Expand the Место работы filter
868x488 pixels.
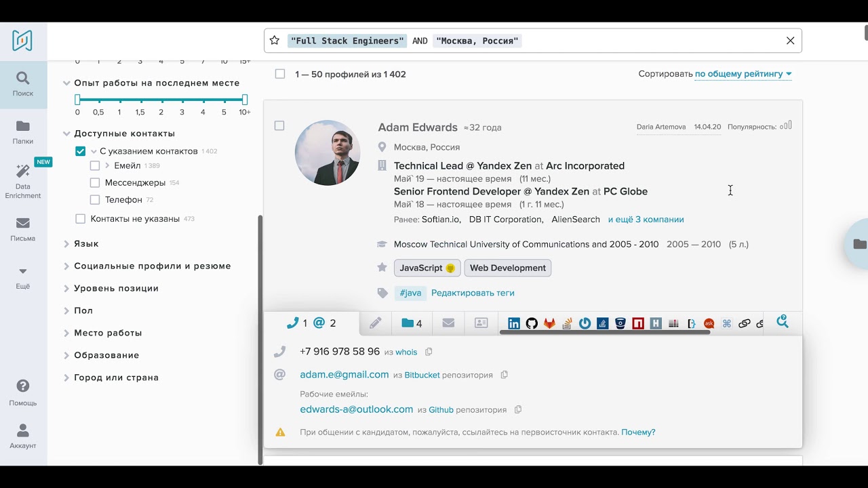click(x=67, y=333)
